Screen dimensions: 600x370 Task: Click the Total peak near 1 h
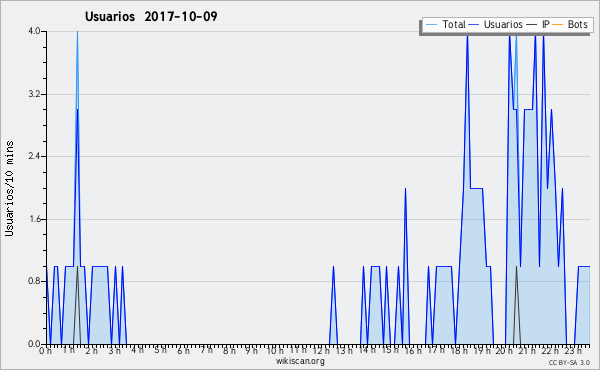point(77,32)
